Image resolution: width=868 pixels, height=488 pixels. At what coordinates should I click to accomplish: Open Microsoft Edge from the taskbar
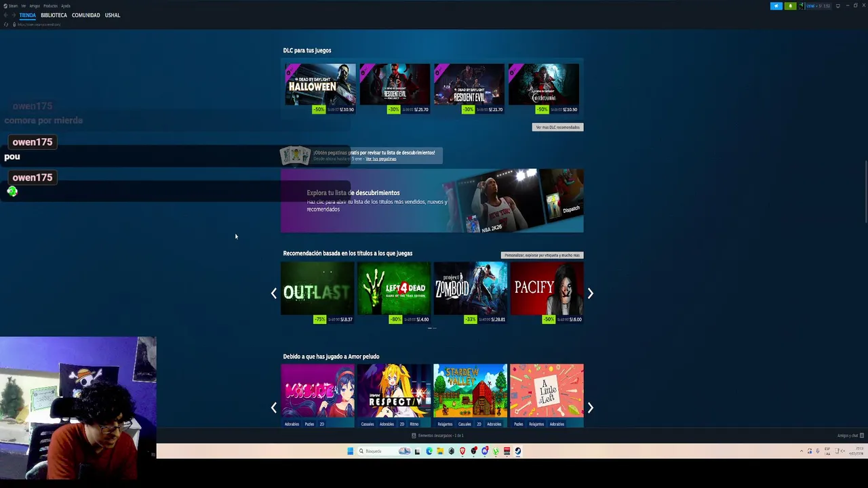coord(429,451)
